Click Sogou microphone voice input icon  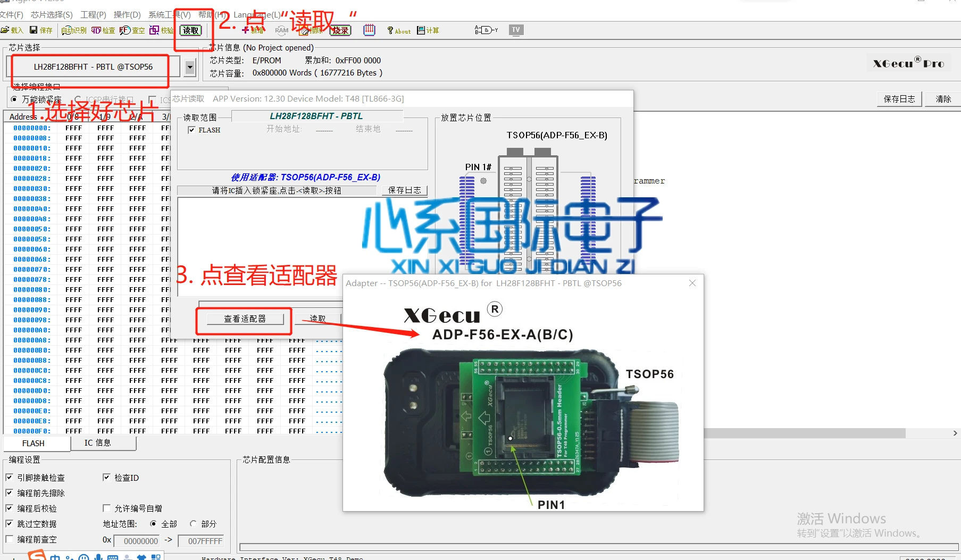click(98, 557)
